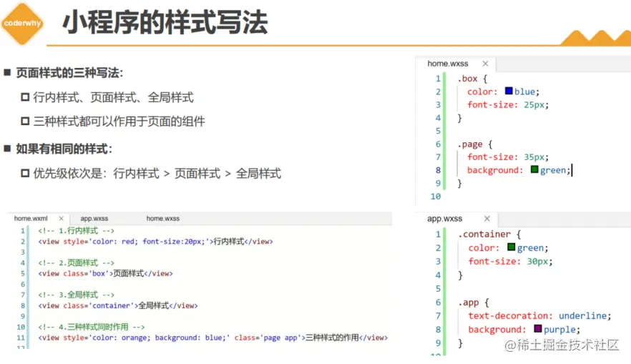
Task: Click the .box selector line
Action: point(471,79)
